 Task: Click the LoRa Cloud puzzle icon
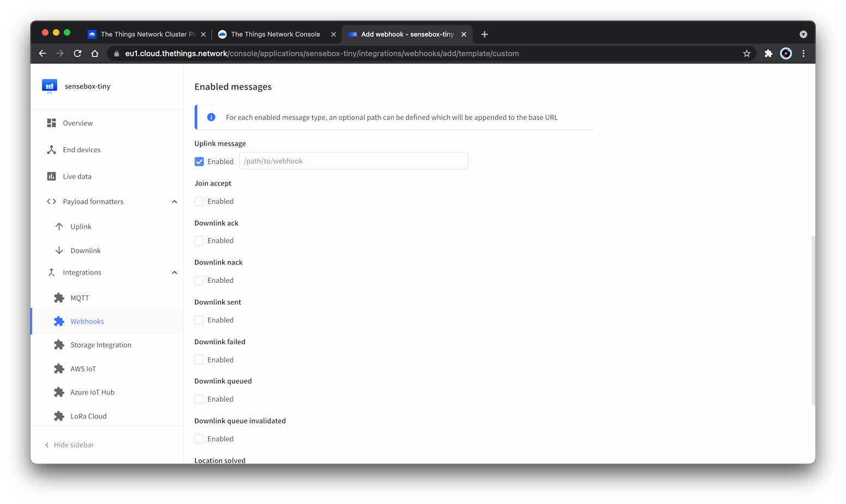click(59, 416)
